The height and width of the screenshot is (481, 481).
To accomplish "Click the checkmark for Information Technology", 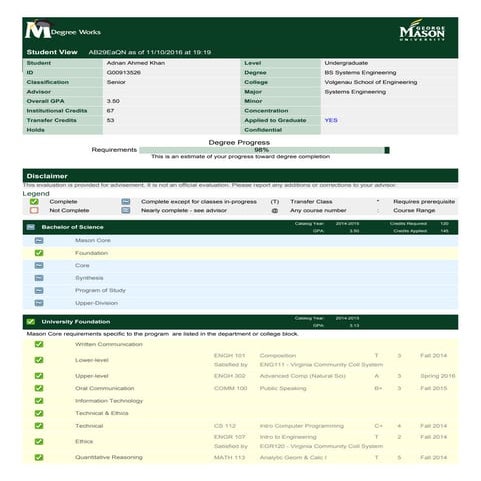I will tap(39, 401).
